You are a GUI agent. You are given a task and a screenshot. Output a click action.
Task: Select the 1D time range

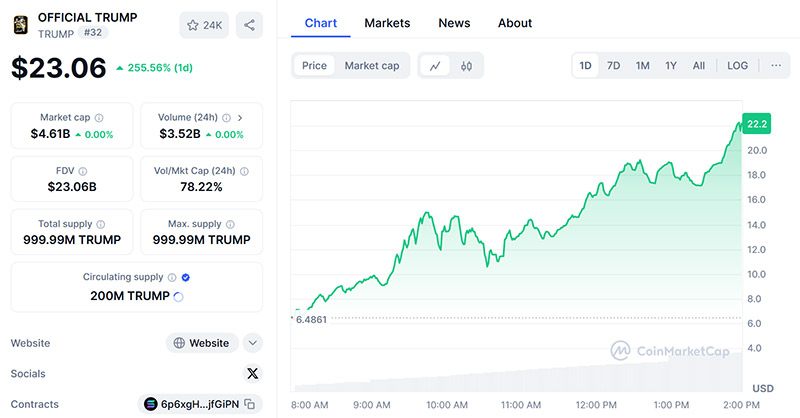pos(585,66)
